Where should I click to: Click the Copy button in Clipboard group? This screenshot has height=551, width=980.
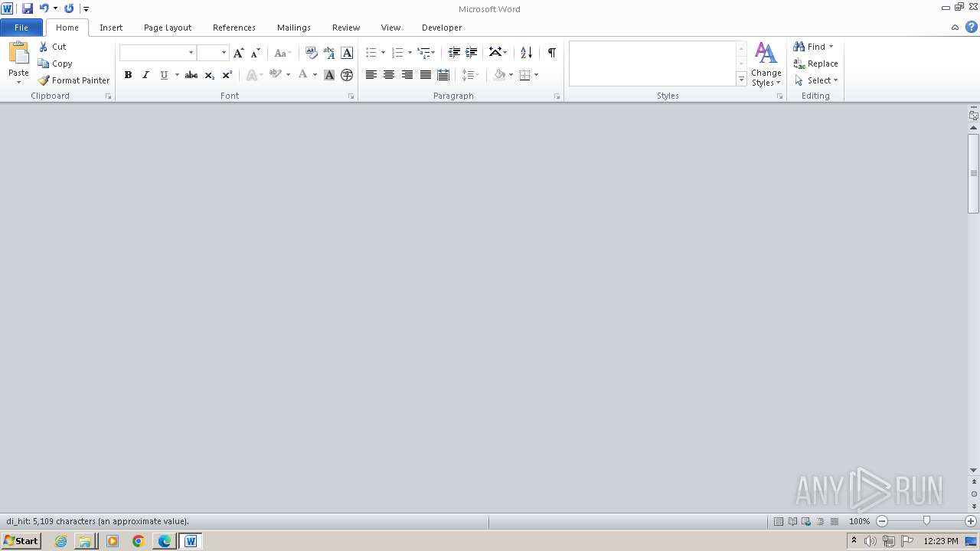click(55, 64)
